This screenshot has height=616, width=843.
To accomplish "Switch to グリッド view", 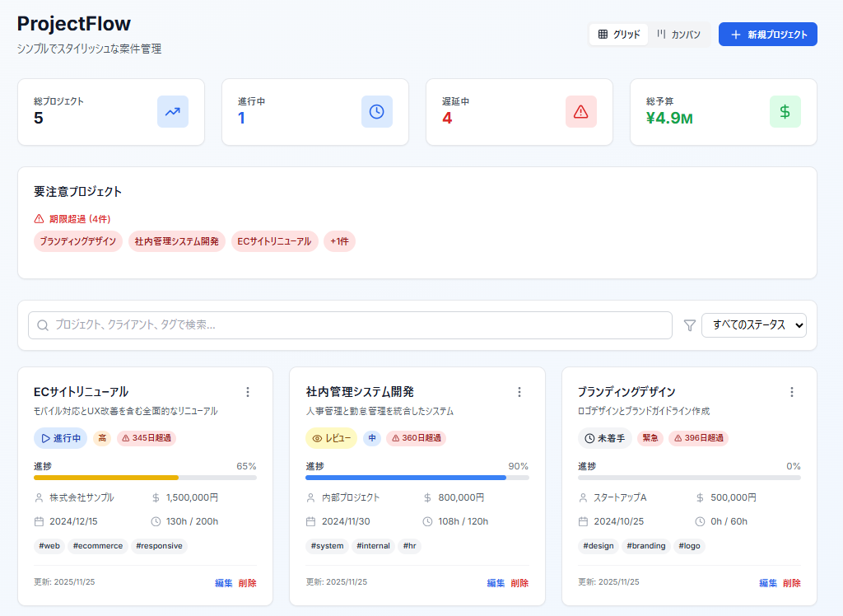I will (x=619, y=35).
